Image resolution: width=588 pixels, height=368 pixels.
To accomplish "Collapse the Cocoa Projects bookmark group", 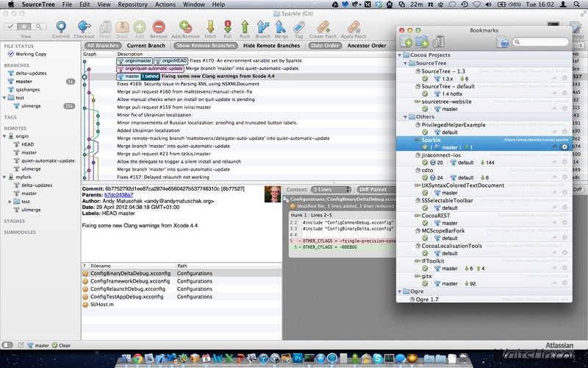I will (x=401, y=55).
